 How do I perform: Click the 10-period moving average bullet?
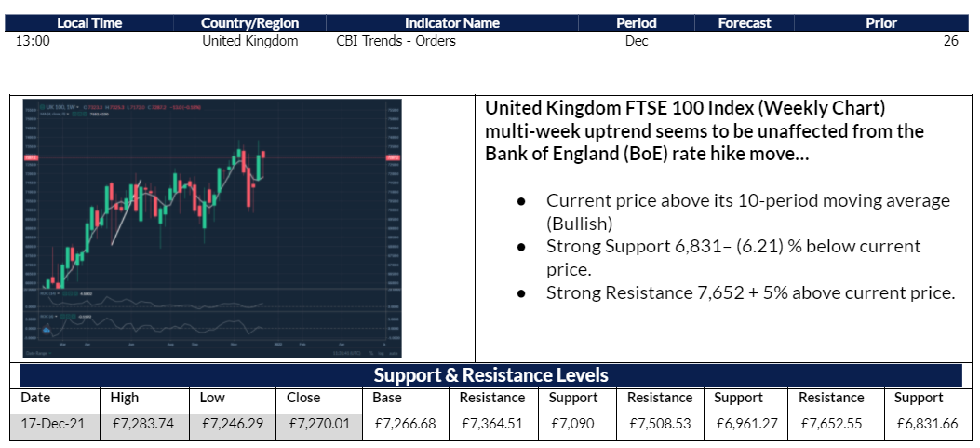748,212
